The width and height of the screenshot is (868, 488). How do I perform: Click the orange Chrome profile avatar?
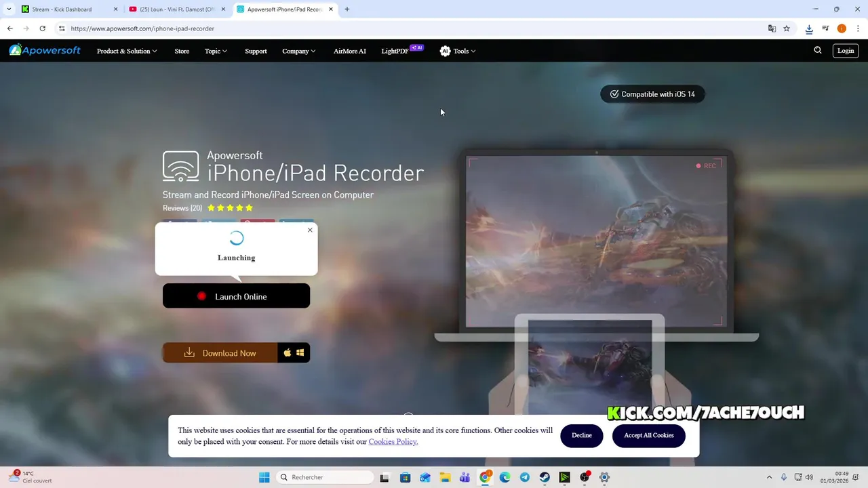point(842,28)
